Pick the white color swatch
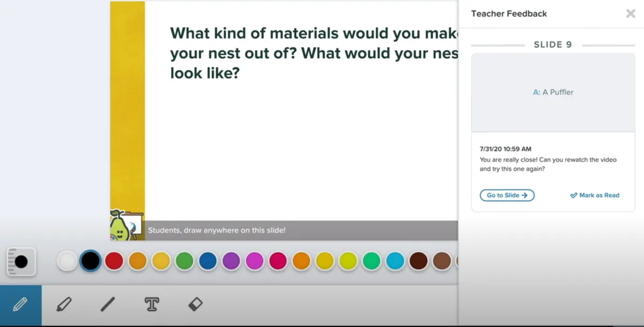Image resolution: width=644 pixels, height=327 pixels. pos(67,261)
